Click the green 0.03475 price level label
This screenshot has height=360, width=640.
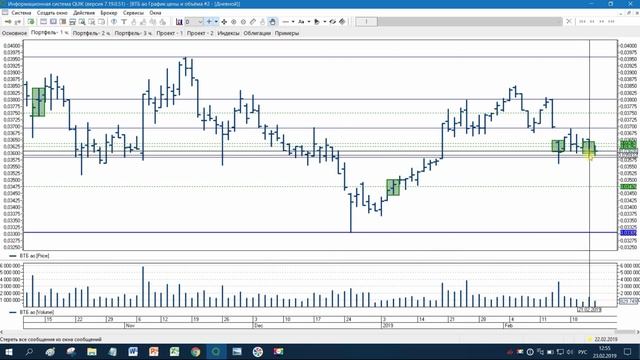(628, 187)
